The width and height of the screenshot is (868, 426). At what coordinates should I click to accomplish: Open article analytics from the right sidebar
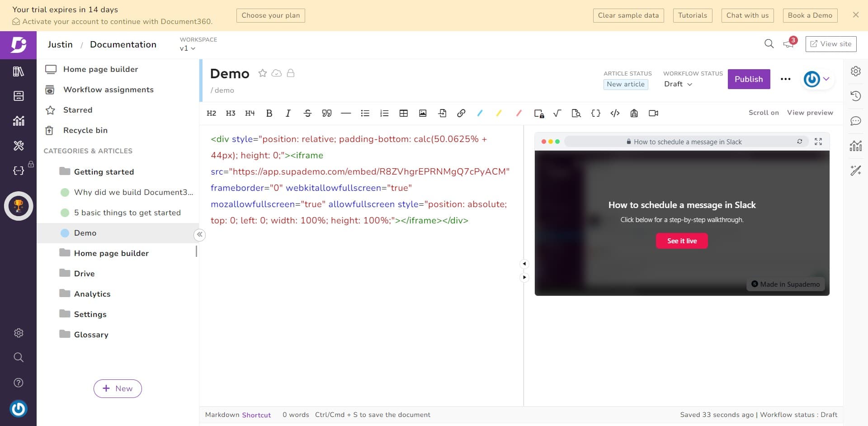click(x=856, y=146)
